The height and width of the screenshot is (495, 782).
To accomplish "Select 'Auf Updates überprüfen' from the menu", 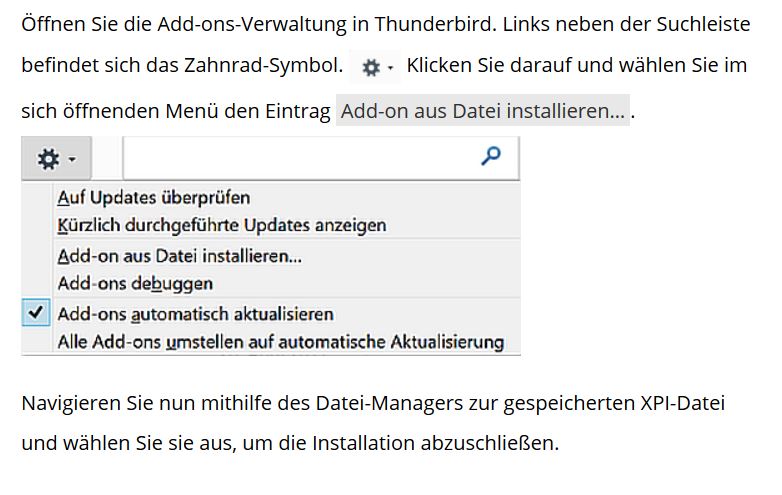I will 153,197.
